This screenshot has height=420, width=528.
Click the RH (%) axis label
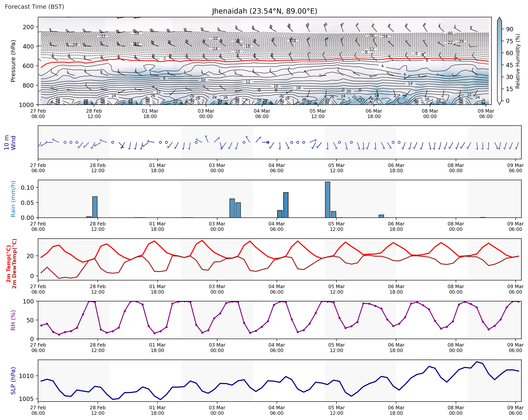click(x=13, y=320)
